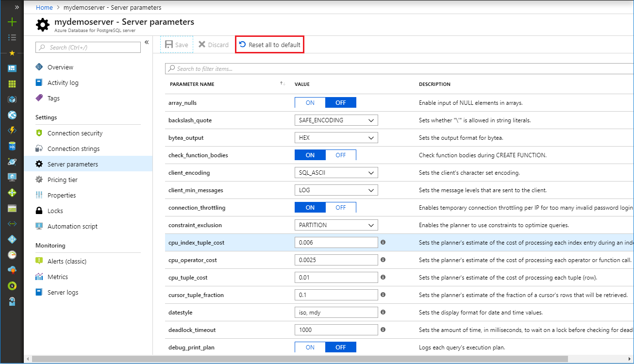
Task: Open backslash_quote SAFE_ENCODING dropdown
Action: tap(336, 120)
